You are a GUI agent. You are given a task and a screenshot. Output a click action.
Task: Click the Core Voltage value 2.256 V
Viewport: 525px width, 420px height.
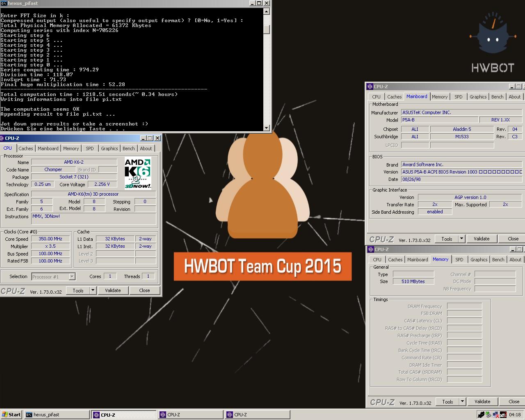[x=102, y=184]
